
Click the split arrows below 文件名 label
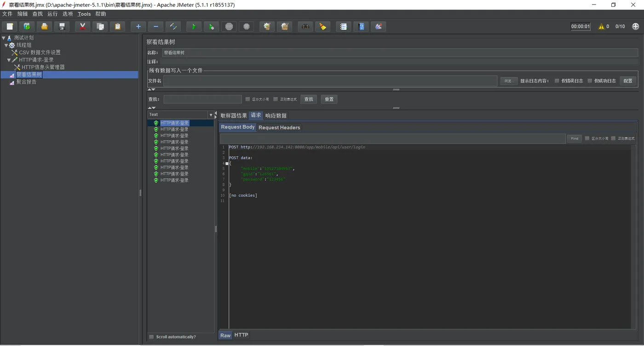pyautogui.click(x=152, y=90)
